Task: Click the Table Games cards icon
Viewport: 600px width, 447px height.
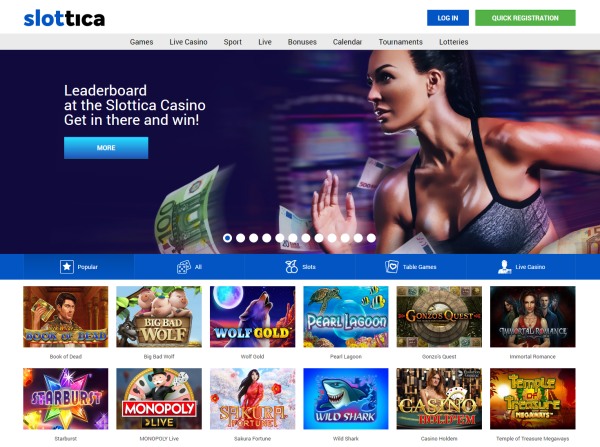Action: click(x=391, y=266)
